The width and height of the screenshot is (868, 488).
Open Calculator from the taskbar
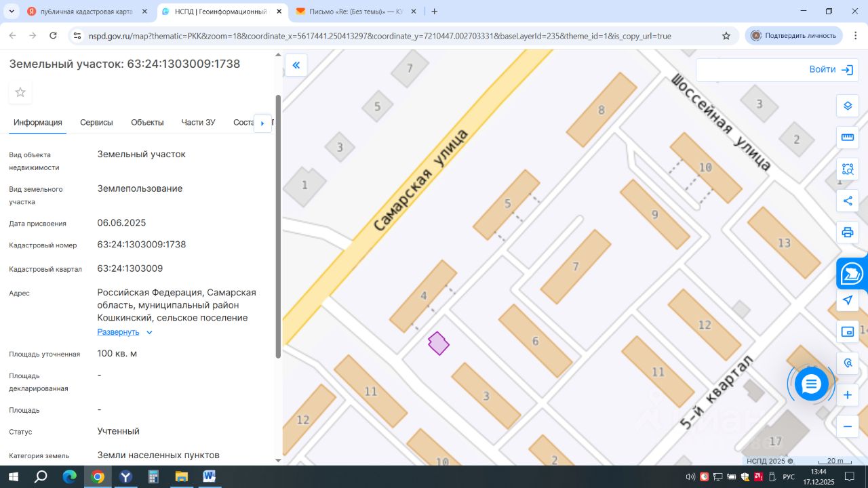[153, 476]
